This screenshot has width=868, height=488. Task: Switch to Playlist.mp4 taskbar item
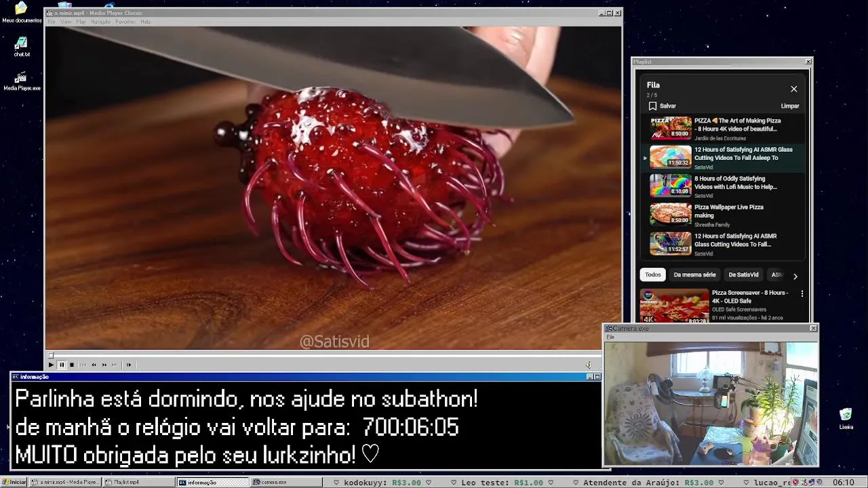(139, 482)
